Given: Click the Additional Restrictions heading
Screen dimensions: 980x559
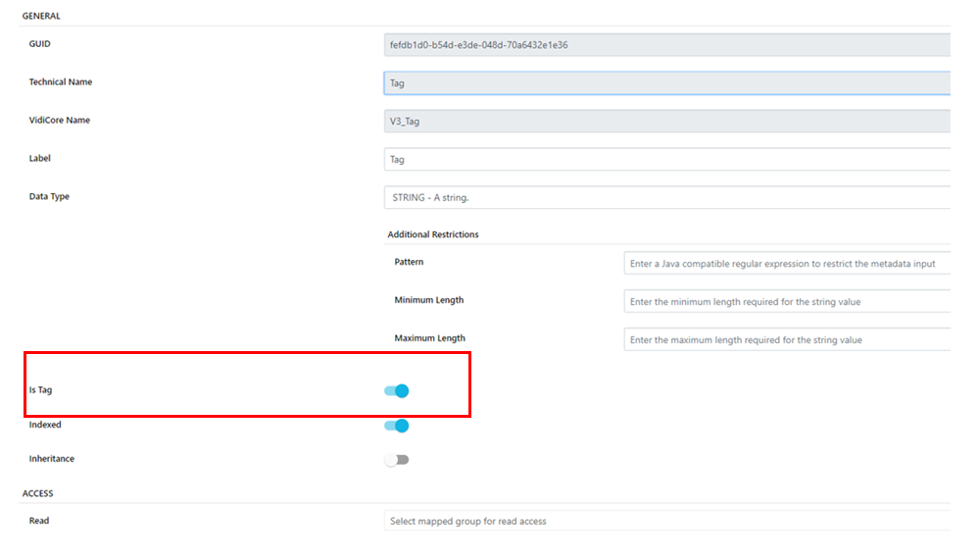Looking at the screenshot, I should [x=432, y=235].
